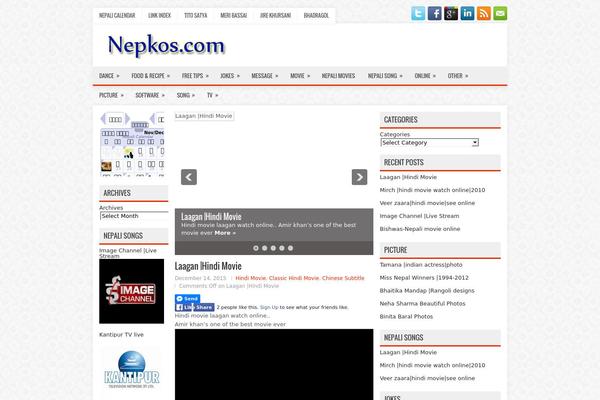Expand the Picture menu
This screenshot has height=400, width=600.
pyautogui.click(x=111, y=95)
